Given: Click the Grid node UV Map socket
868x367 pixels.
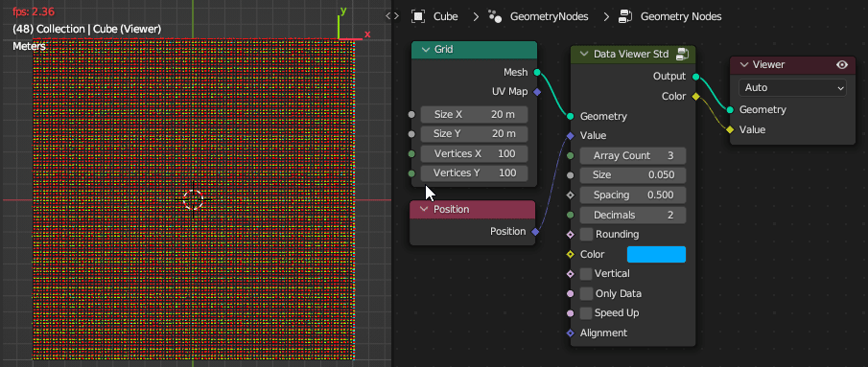Looking at the screenshot, I should [x=537, y=92].
